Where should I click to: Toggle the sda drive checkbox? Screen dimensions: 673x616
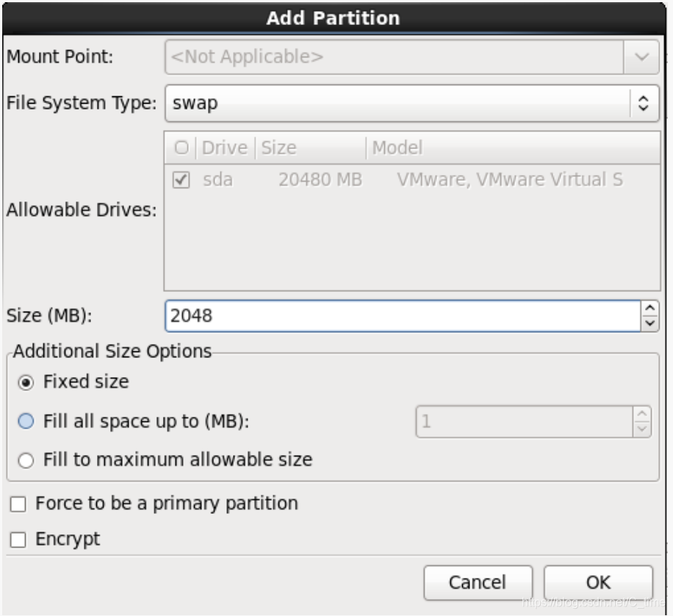click(181, 179)
